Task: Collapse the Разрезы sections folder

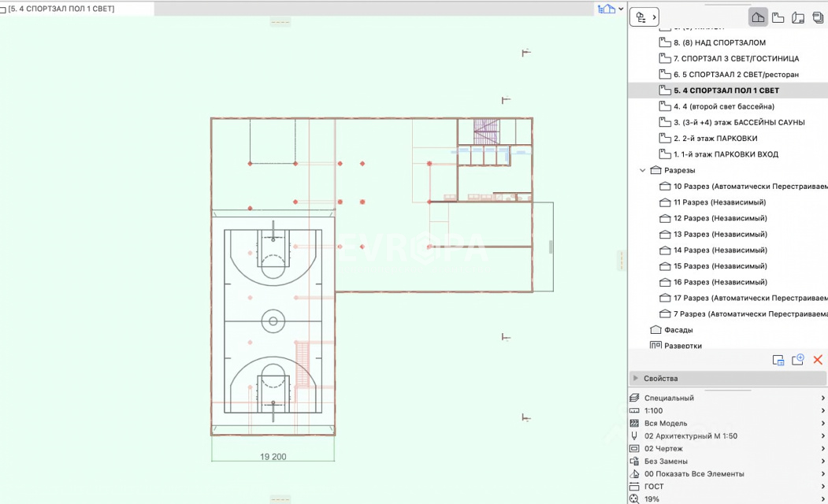Action: [x=643, y=170]
